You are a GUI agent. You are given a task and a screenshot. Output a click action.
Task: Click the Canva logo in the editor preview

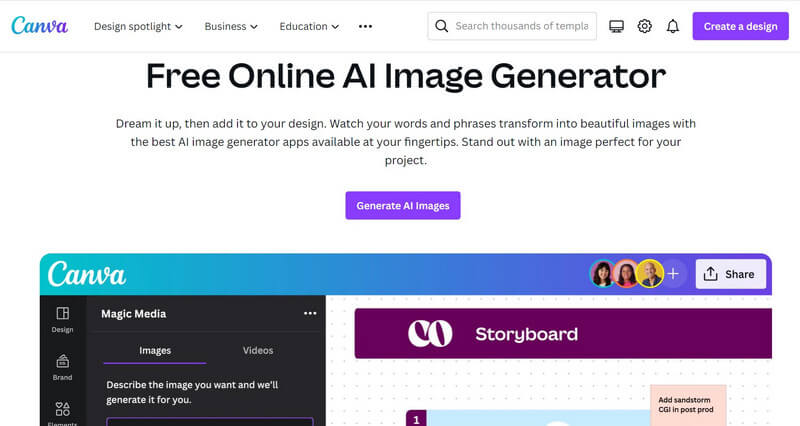(87, 274)
